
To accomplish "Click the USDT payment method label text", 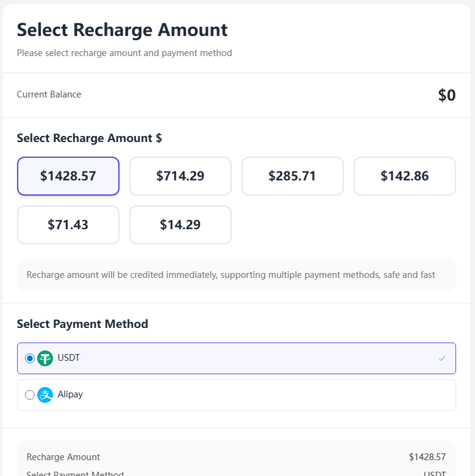I will click(x=69, y=358).
